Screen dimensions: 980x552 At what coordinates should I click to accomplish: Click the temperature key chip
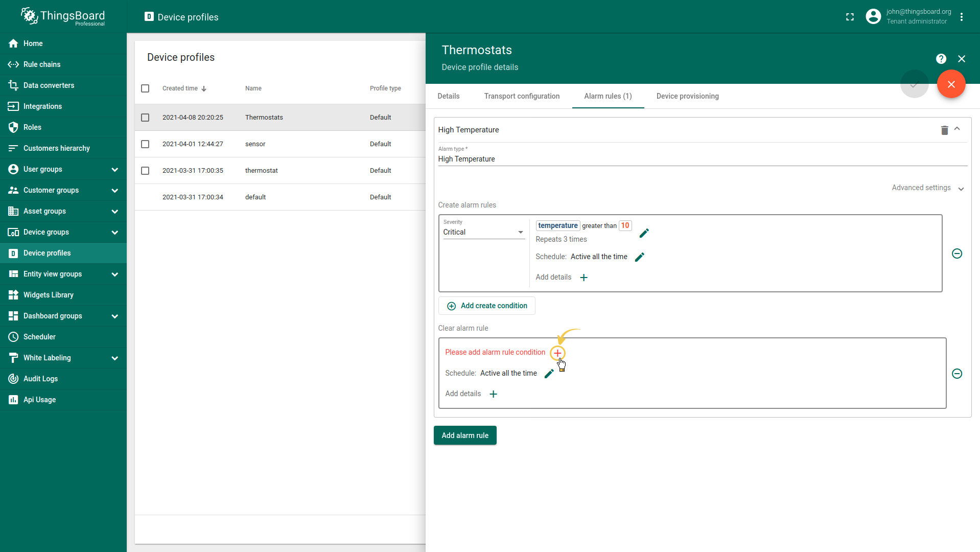[557, 226]
